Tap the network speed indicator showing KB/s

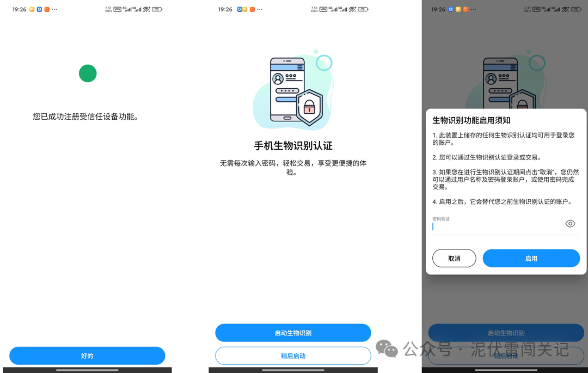tap(107, 9)
